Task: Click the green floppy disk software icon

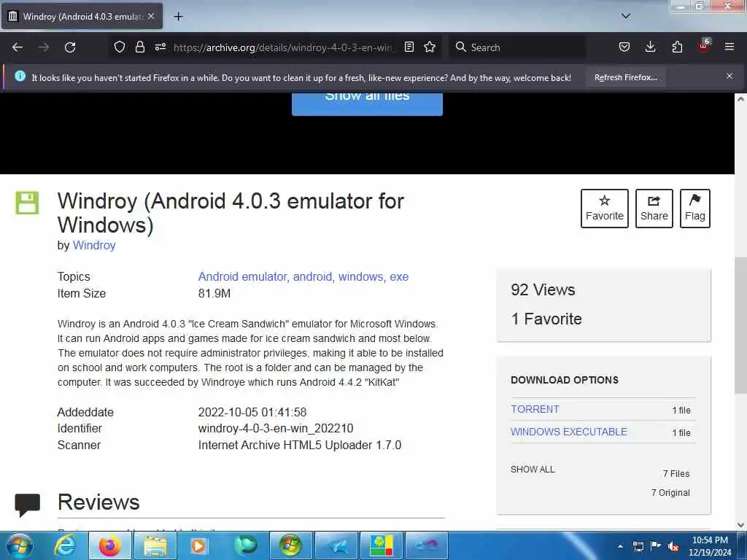Action: pos(27,203)
